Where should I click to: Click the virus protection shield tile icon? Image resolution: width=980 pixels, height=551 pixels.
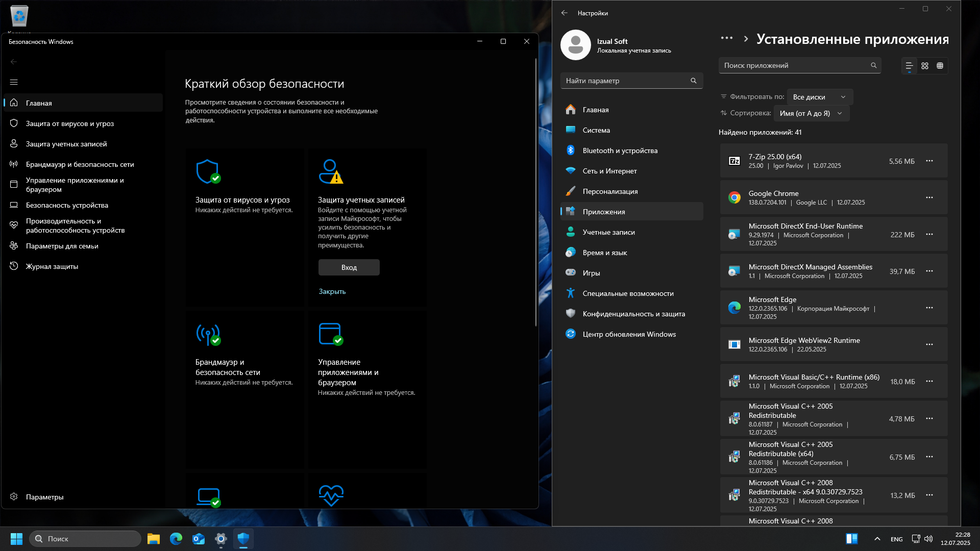(x=208, y=171)
